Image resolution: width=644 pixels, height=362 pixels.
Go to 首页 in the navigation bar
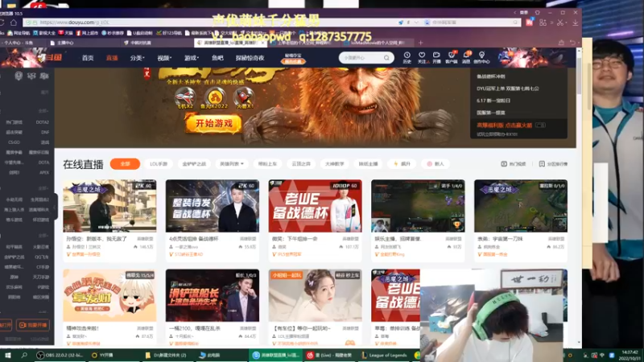(88, 58)
